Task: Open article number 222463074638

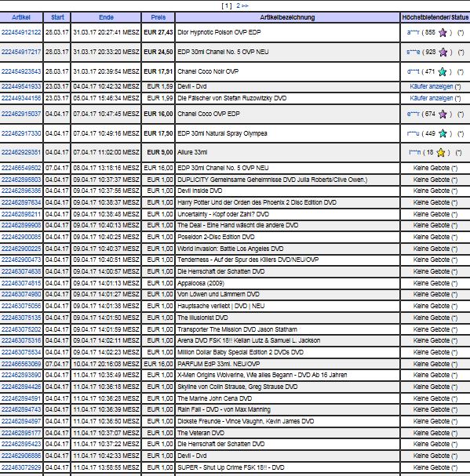Action: click(21, 271)
